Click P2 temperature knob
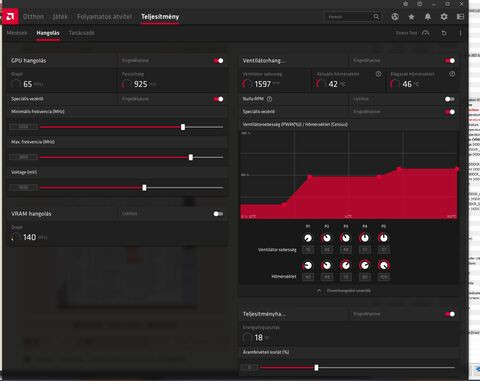This screenshot has height=381, width=480. coord(327,265)
